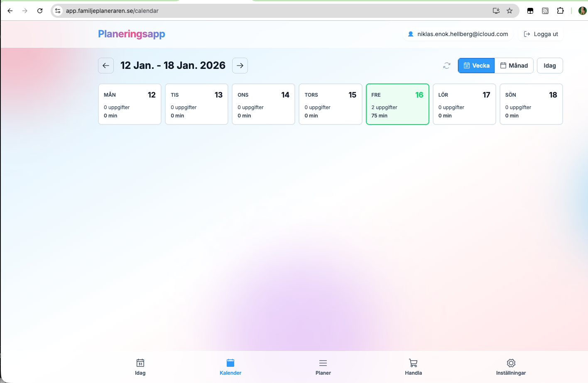Screen dimensions: 588x383
Task: Open Sunday 18 day card
Action: click(531, 104)
